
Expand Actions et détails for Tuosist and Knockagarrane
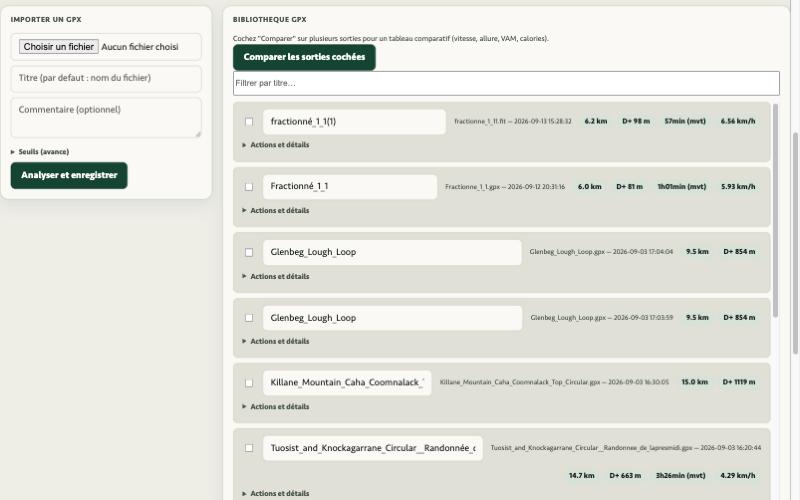(276, 493)
